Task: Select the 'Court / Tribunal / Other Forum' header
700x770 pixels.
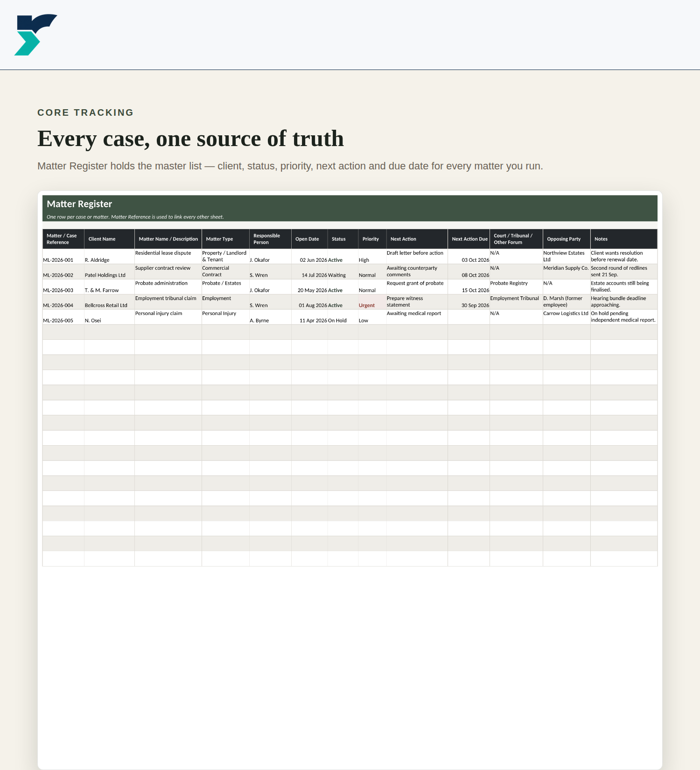Action: [x=516, y=239]
